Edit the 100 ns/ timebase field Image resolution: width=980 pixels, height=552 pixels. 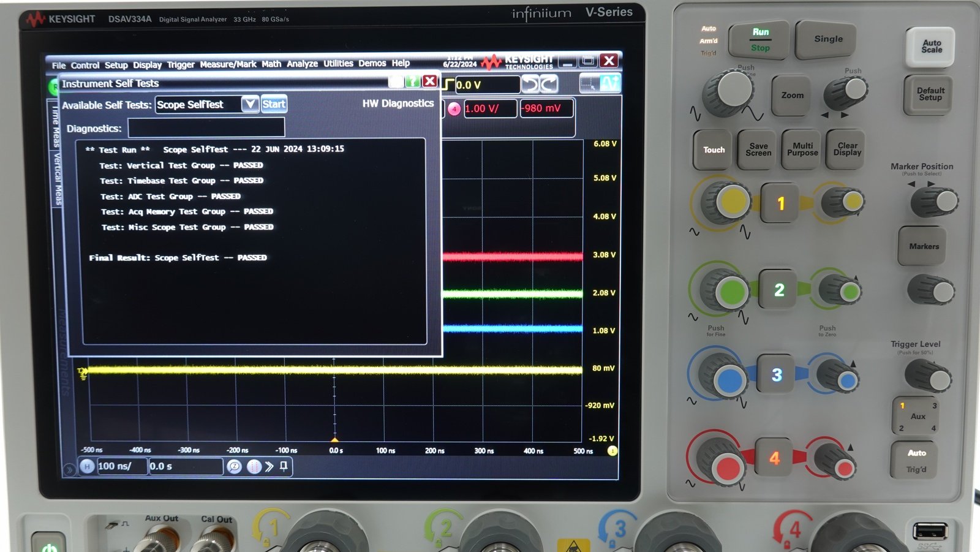point(122,466)
